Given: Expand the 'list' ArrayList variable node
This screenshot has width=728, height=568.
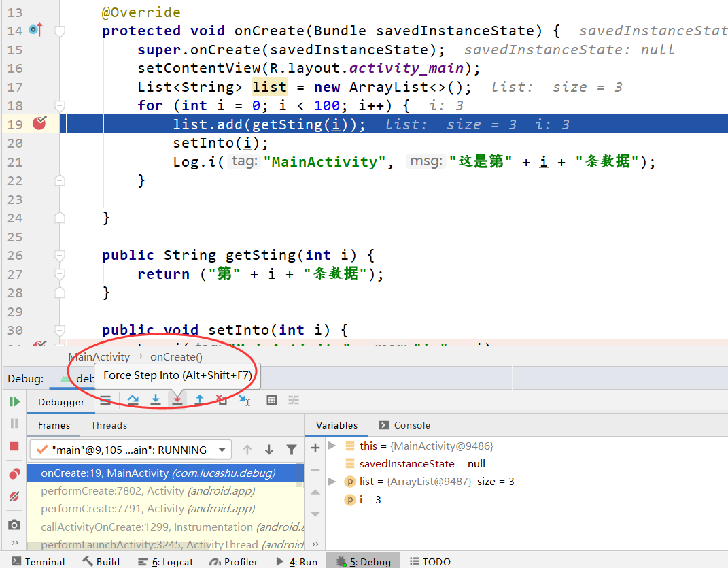Looking at the screenshot, I should [x=332, y=481].
